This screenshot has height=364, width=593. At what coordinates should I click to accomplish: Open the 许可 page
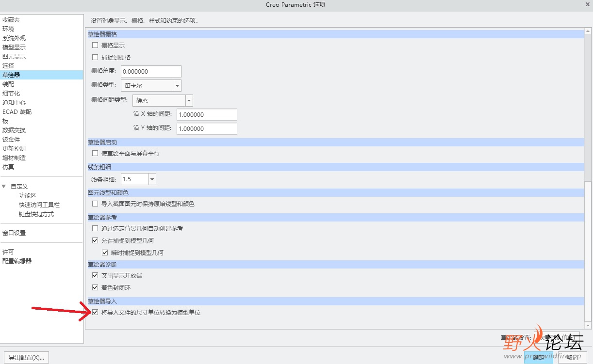[8, 252]
